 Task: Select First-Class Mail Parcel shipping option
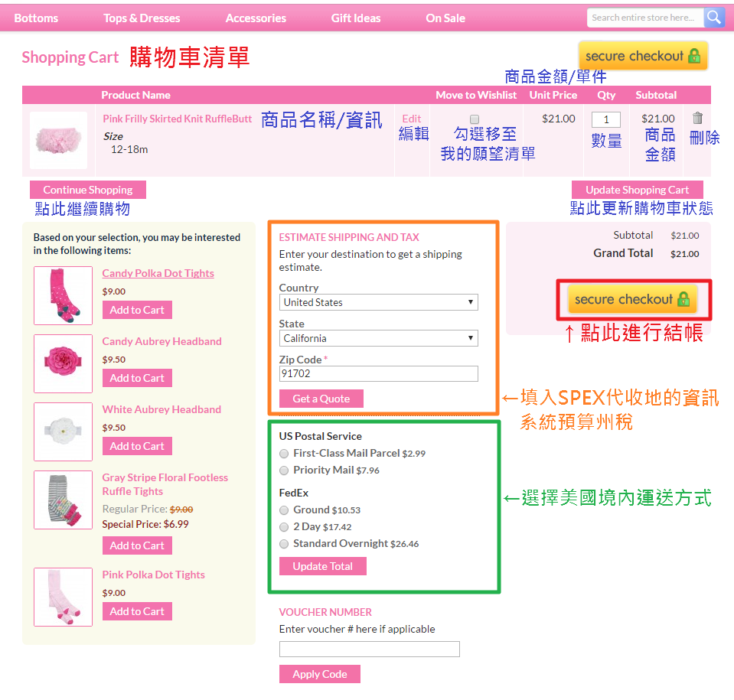pyautogui.click(x=284, y=454)
